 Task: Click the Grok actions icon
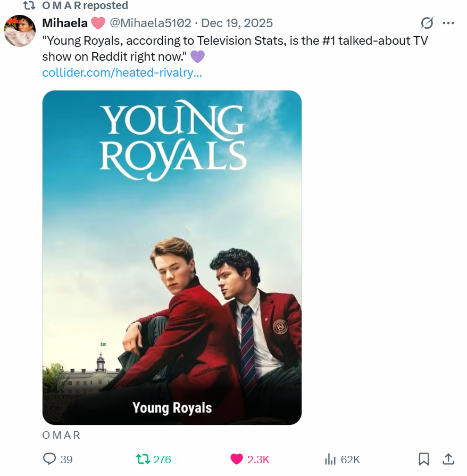(427, 23)
